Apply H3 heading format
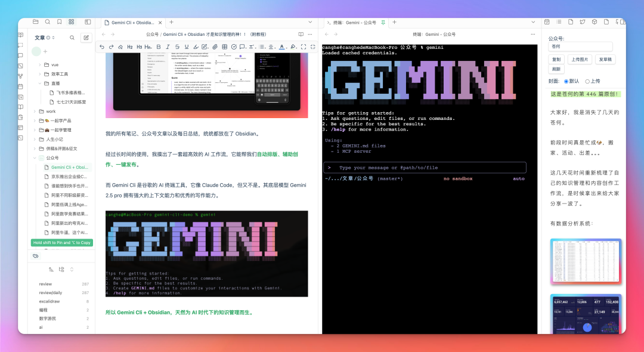The image size is (644, 352). tap(139, 47)
